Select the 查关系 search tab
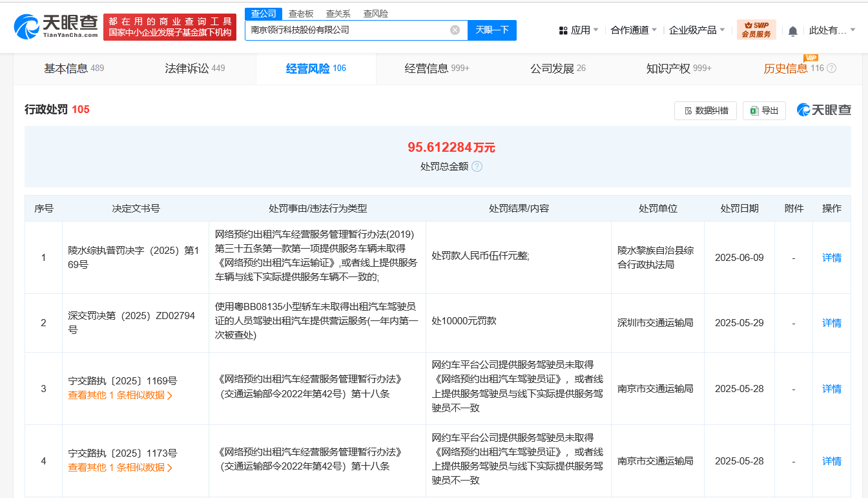Screen dimensions: 868x498 click(x=338, y=14)
